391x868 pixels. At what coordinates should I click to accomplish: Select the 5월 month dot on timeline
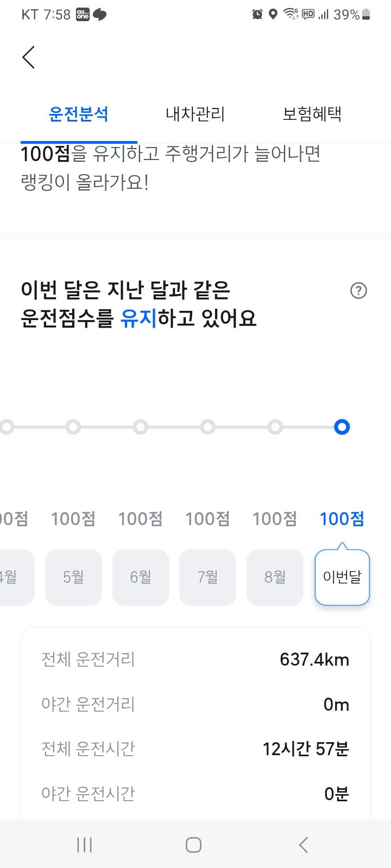tap(73, 427)
